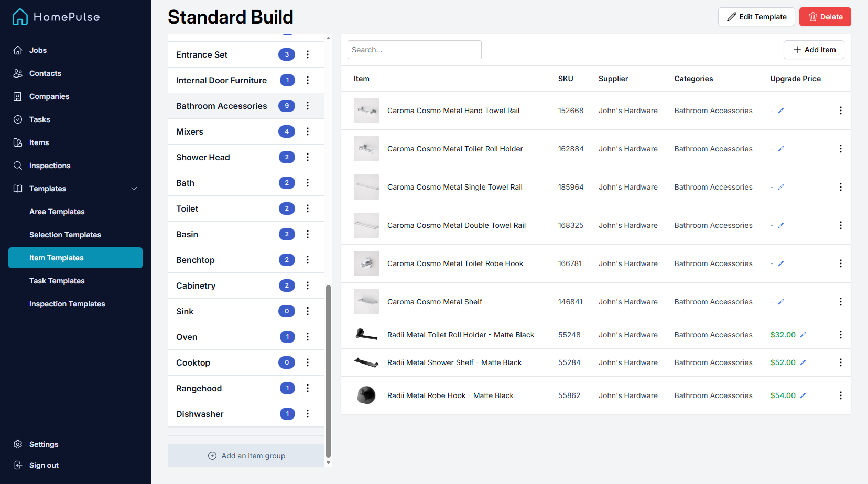Image resolution: width=868 pixels, height=484 pixels.
Task: Open options menu for Shower Head group
Action: [x=308, y=157]
